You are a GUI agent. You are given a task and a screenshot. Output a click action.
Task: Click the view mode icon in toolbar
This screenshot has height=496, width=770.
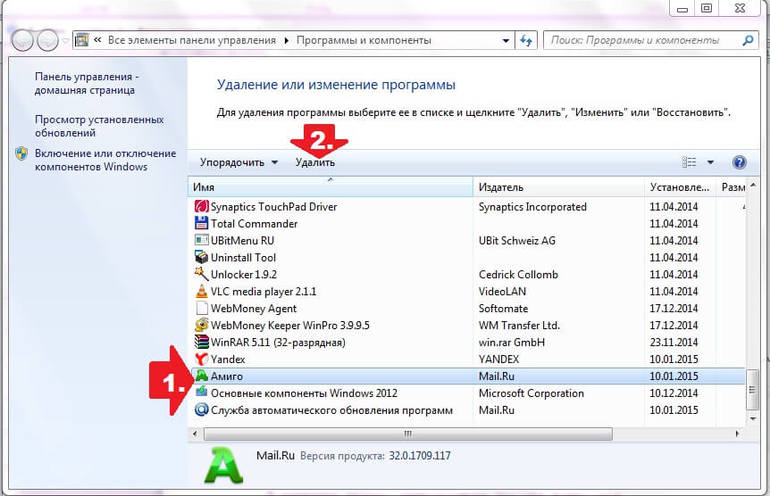(689, 162)
